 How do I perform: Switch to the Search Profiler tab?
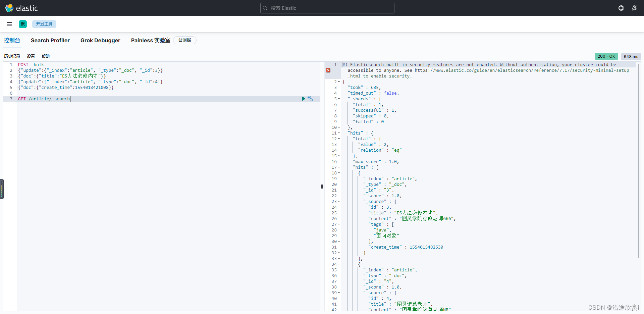(x=50, y=41)
